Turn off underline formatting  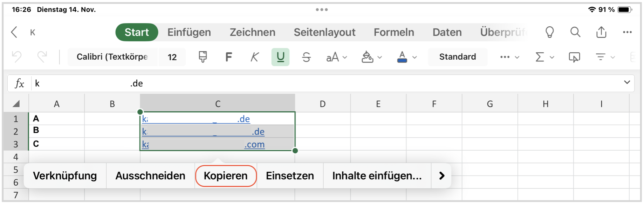(x=280, y=57)
